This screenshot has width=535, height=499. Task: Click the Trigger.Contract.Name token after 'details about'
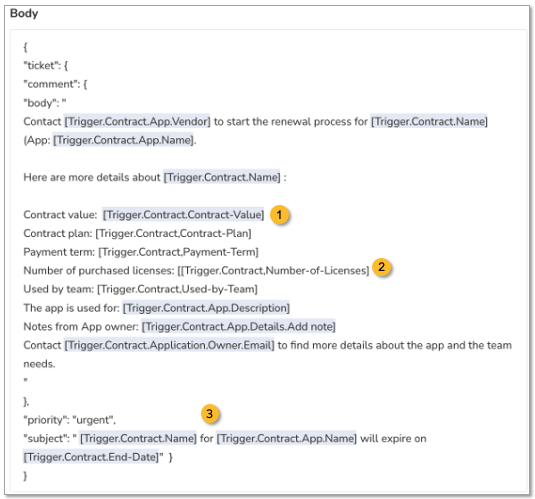(x=222, y=177)
